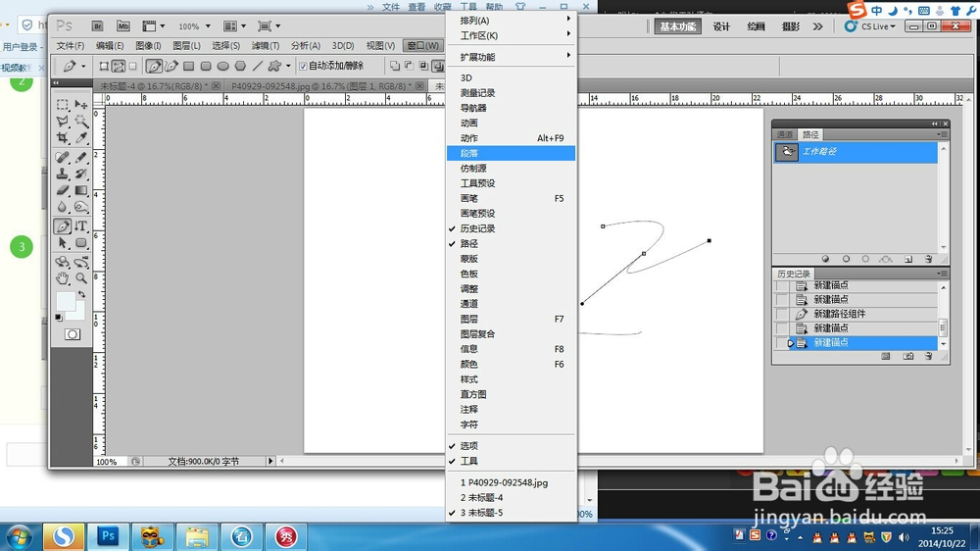Select the Zoom tool

(81, 278)
